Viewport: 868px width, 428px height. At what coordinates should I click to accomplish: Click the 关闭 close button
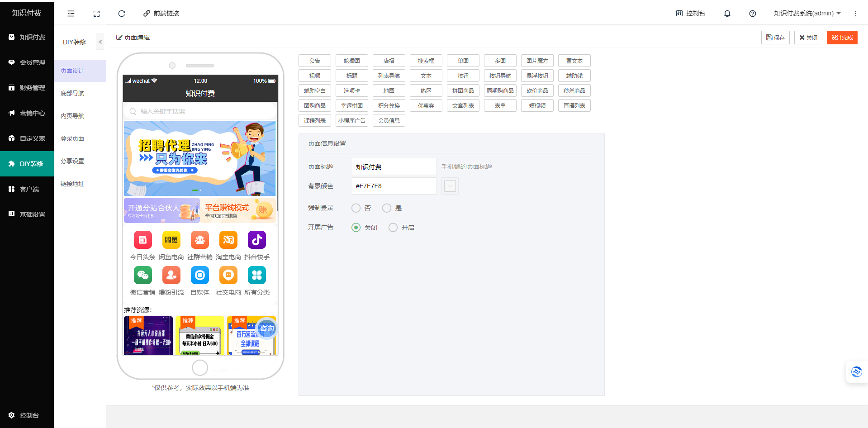coord(808,38)
